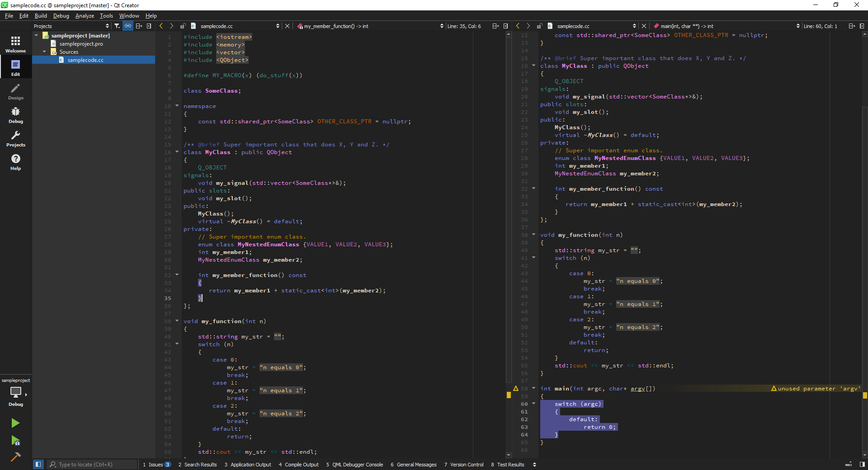The height and width of the screenshot is (470, 868).
Task: Show the Version Control pane
Action: 464,465
